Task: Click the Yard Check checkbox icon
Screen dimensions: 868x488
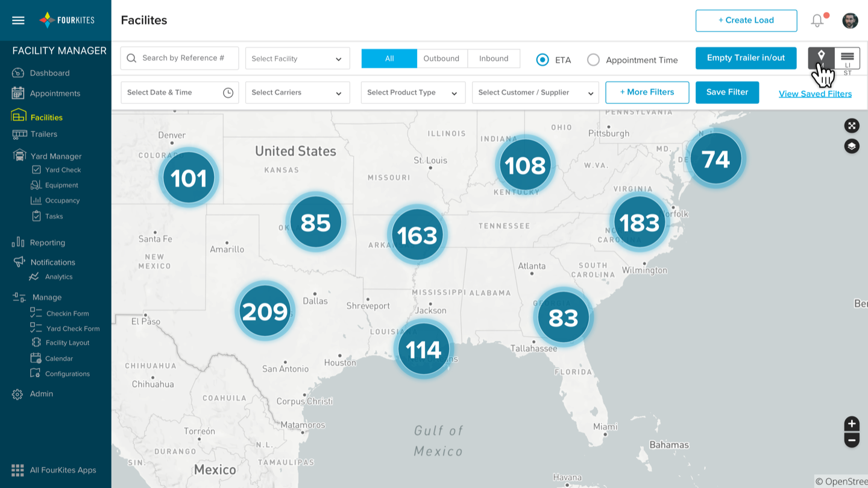Action: (36, 170)
